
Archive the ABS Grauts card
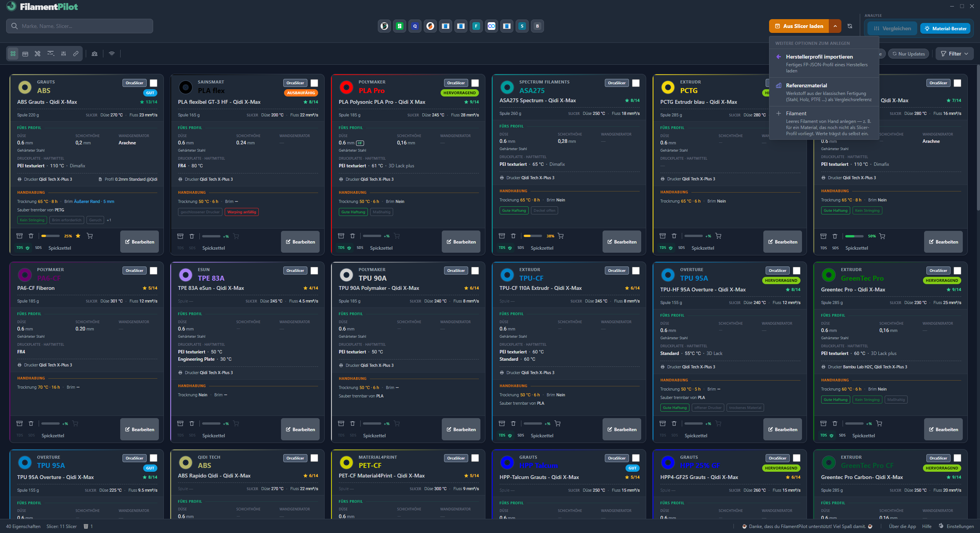point(20,236)
